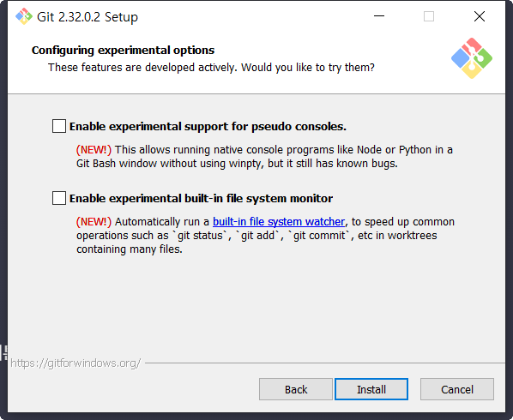513x420 pixels.
Task: Click the large Git logo in header
Action: coord(472,58)
